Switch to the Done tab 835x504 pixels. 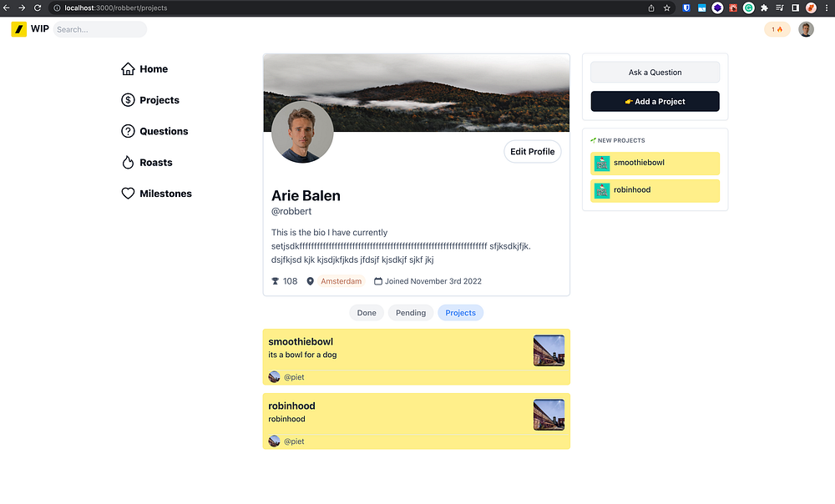tap(367, 313)
